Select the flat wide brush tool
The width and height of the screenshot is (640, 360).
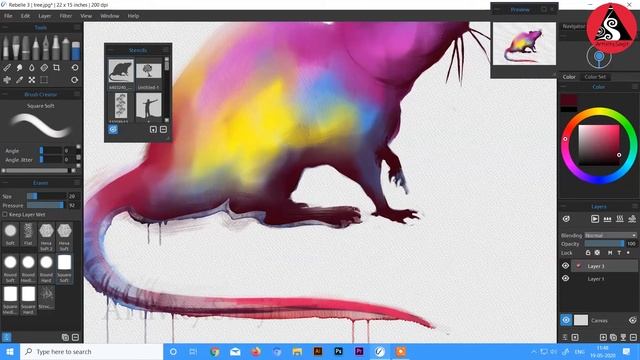pyautogui.click(x=16, y=48)
